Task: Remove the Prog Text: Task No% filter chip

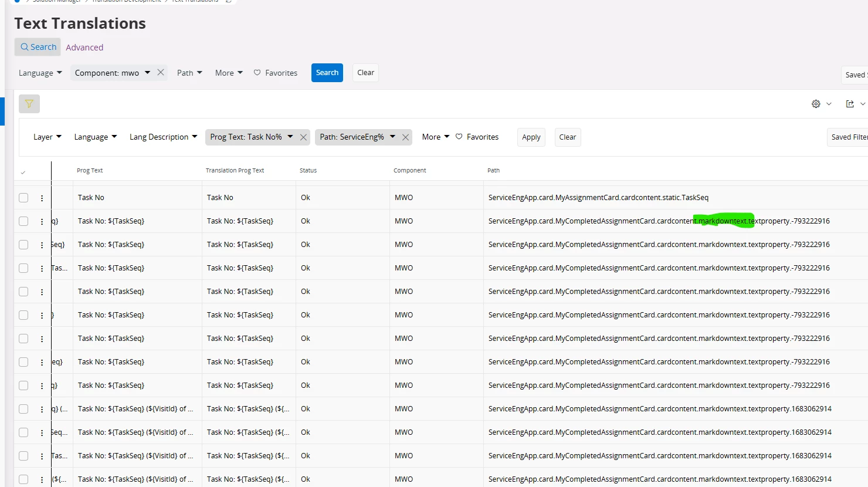Action: 303,137
